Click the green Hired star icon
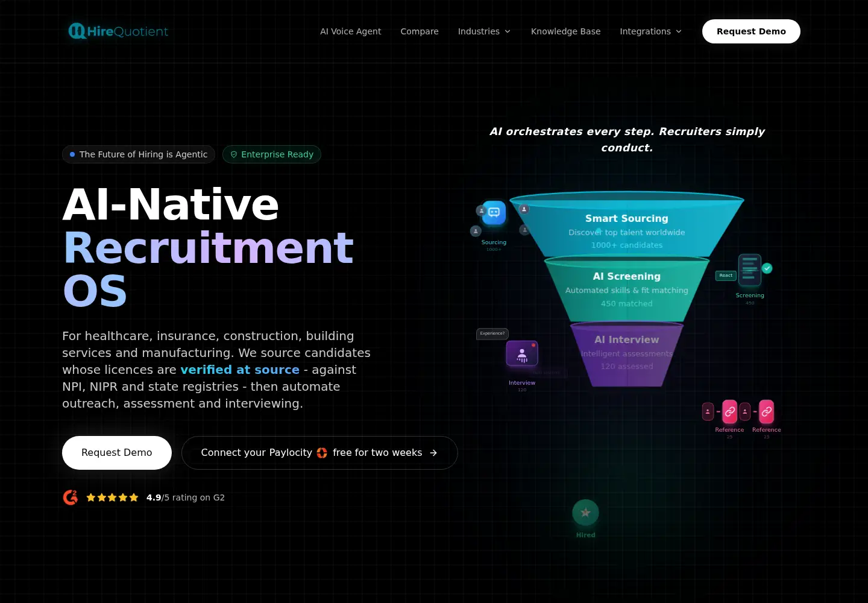The image size is (868, 603). [x=585, y=513]
